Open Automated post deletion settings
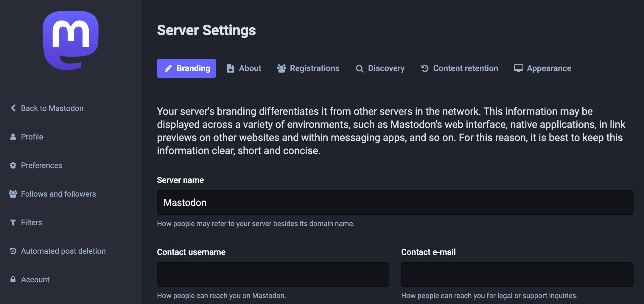The height and width of the screenshot is (304, 644). click(63, 251)
